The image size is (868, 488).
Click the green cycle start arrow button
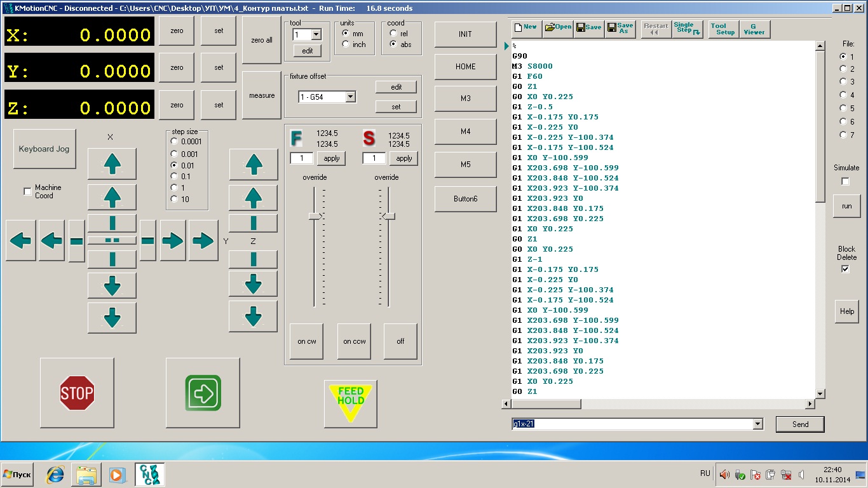coord(203,392)
